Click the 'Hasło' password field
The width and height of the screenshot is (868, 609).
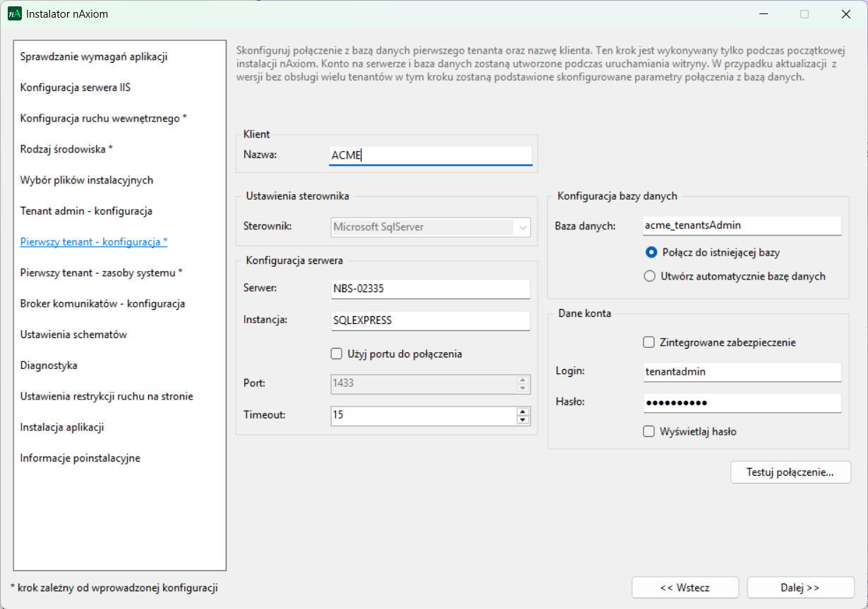[x=742, y=403]
